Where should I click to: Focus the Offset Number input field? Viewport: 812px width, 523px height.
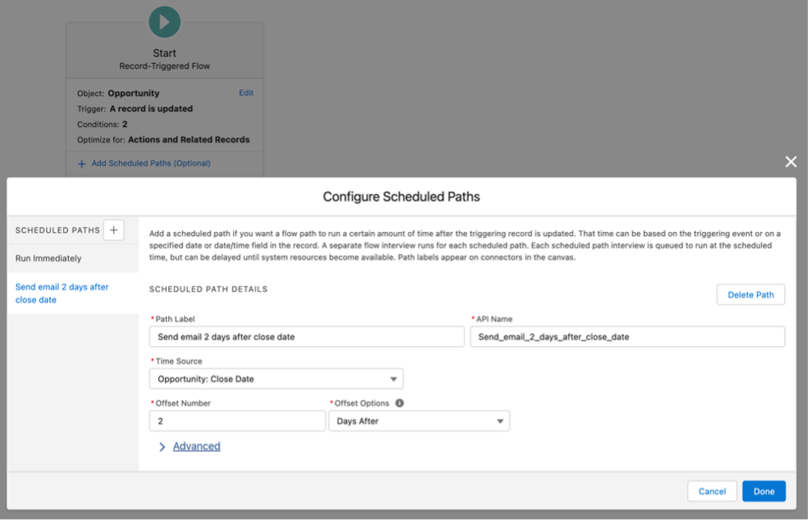(237, 421)
